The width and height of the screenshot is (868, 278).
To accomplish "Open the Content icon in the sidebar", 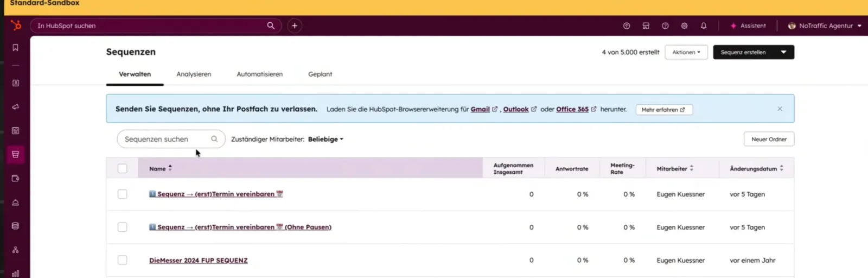I will tap(15, 131).
